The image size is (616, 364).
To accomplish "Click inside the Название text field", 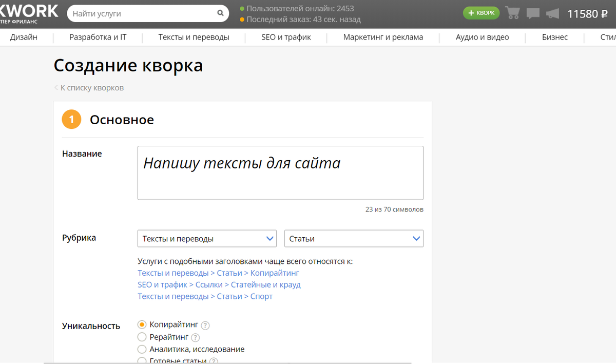I will [x=280, y=172].
